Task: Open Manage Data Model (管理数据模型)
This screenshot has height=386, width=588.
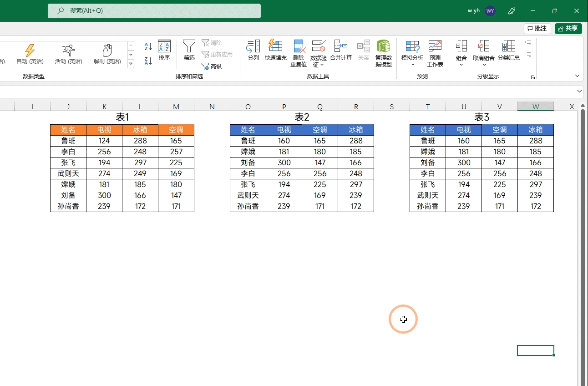Action: click(384, 54)
